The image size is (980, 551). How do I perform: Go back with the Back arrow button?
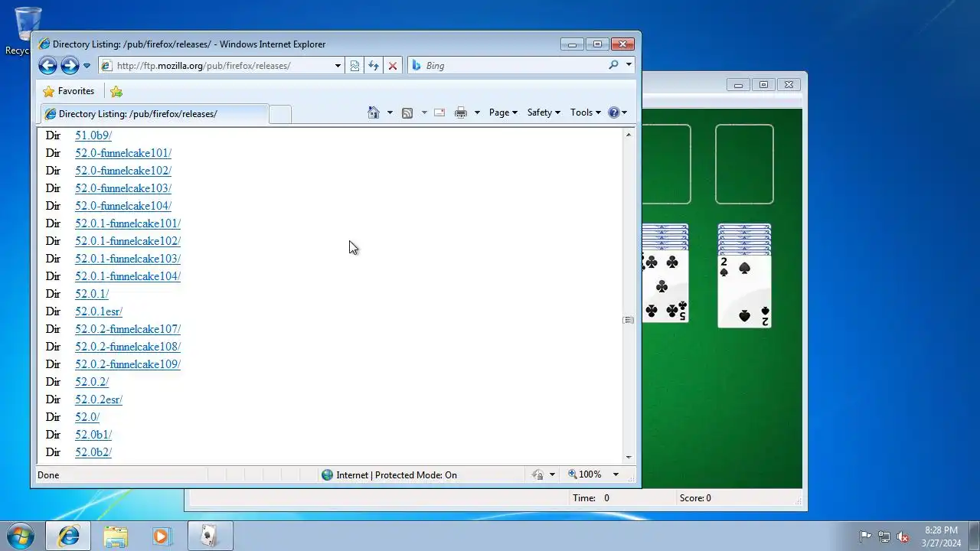[47, 66]
